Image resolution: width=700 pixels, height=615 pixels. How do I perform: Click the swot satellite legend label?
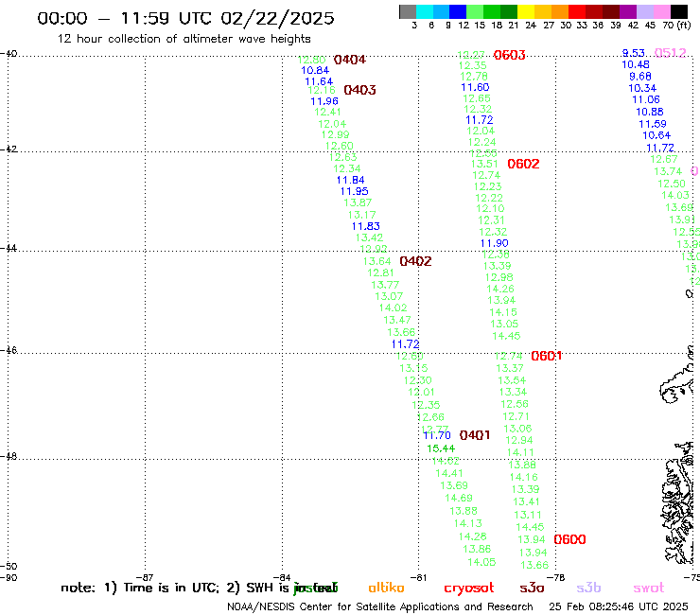[648, 588]
